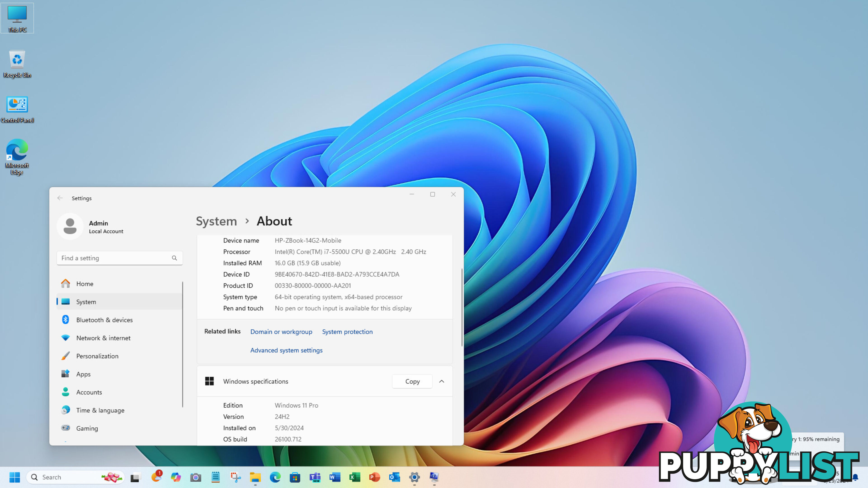The image size is (868, 488).
Task: Maximize the Settings window
Action: [x=432, y=194]
